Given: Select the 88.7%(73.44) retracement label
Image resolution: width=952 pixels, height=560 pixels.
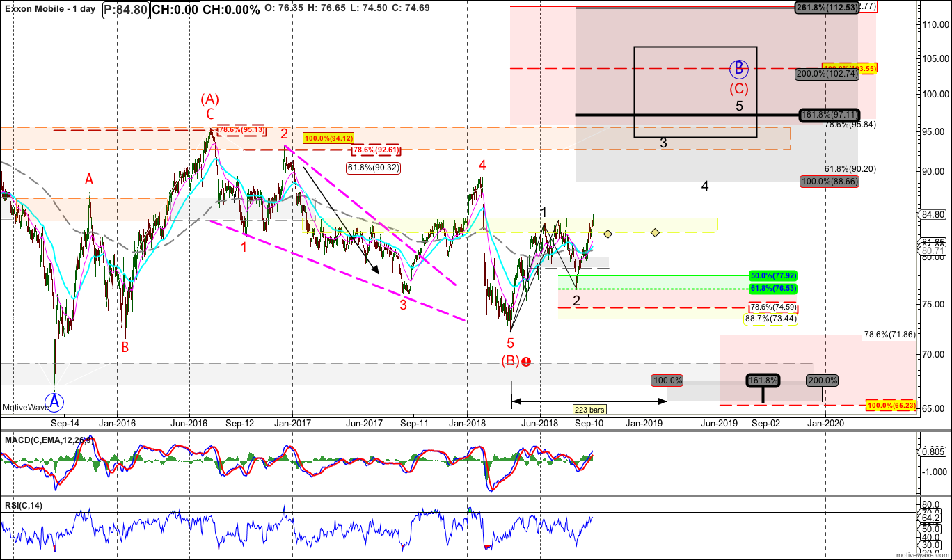Looking at the screenshot, I should tap(770, 319).
